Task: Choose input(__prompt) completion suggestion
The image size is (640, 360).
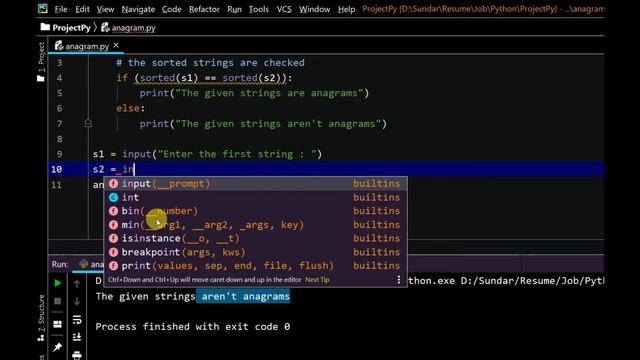Action: (256, 184)
